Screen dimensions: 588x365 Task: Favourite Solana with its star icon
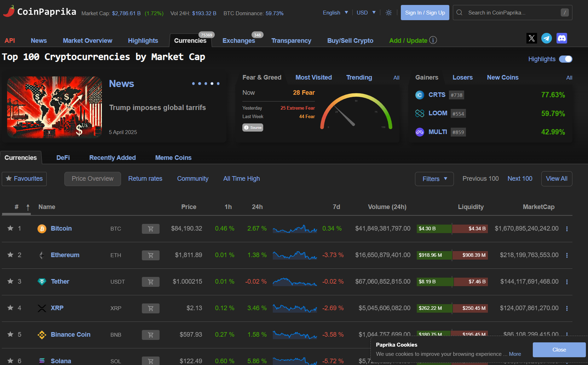11,361
